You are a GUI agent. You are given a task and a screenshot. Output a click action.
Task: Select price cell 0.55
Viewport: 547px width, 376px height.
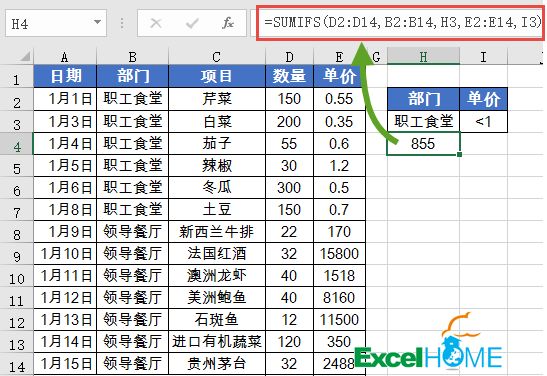[x=339, y=99]
